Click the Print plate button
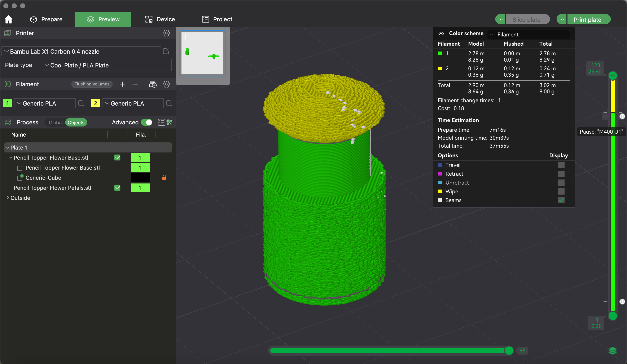This screenshot has height=364, width=627. point(588,19)
